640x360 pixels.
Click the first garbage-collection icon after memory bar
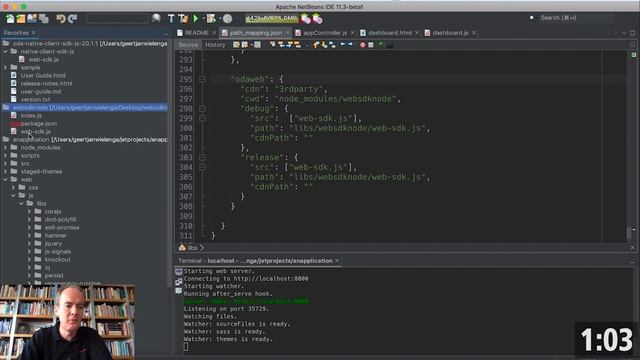pyautogui.click(x=305, y=18)
